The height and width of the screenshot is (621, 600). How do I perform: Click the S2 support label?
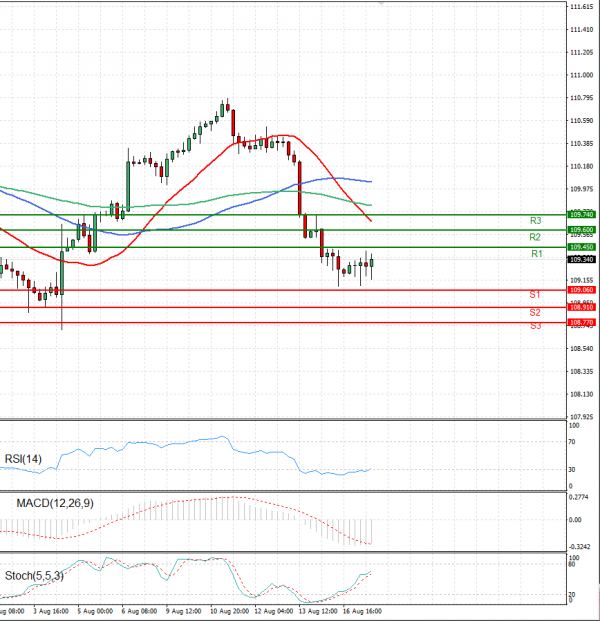[x=535, y=312]
